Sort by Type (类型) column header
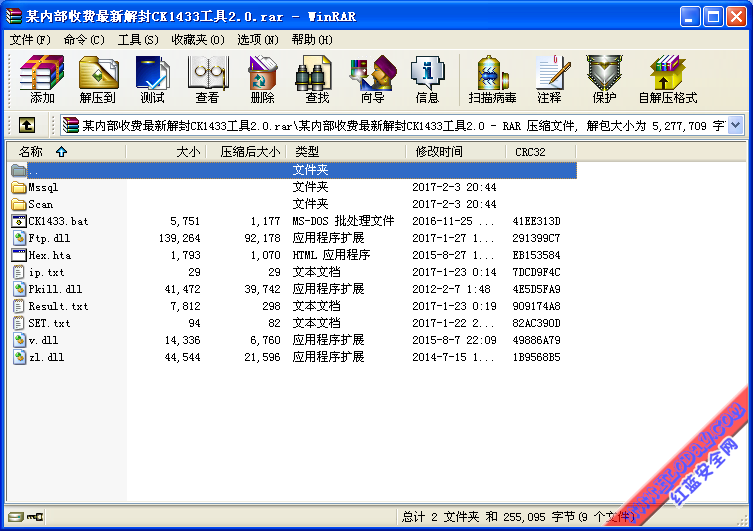 pos(346,152)
